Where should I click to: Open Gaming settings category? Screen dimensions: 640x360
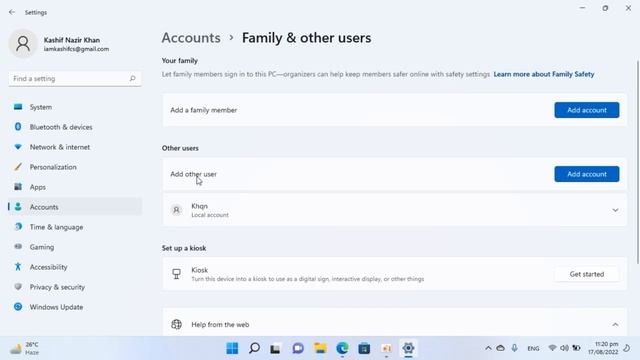tap(75, 247)
